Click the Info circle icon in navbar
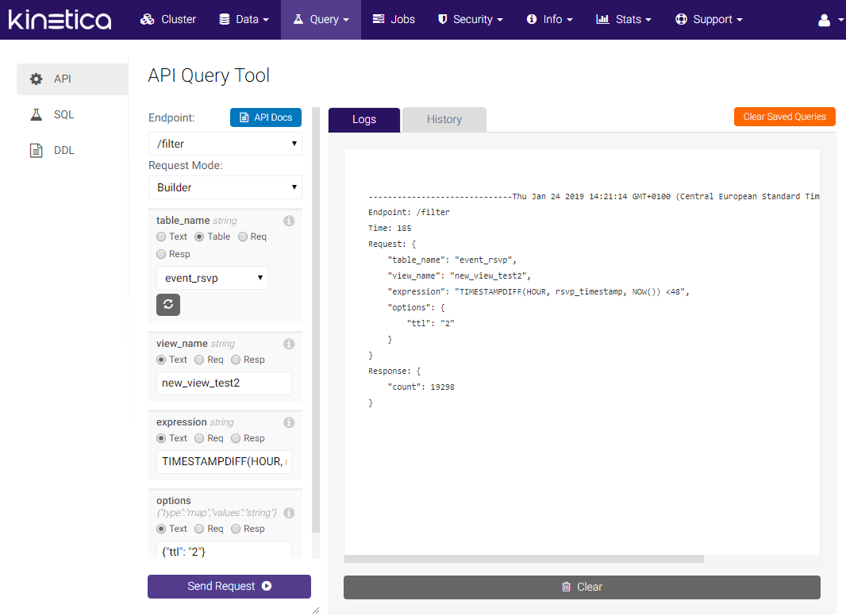This screenshot has height=616, width=846. coord(532,19)
